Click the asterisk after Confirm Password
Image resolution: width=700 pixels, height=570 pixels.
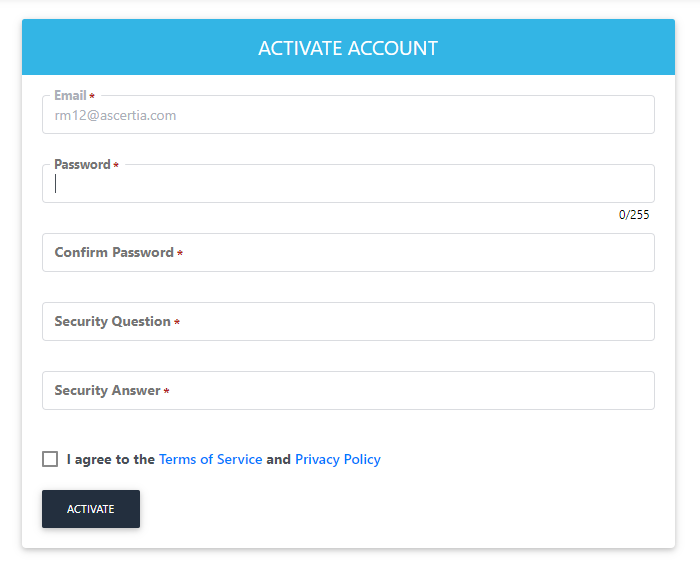point(180,254)
